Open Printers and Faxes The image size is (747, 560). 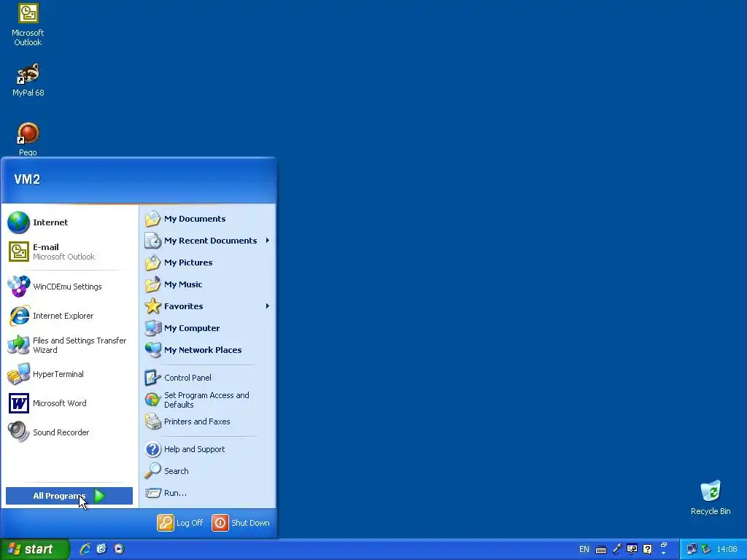[208, 421]
